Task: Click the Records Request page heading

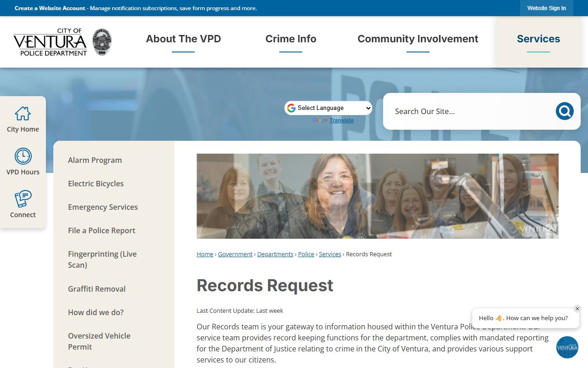Action: [265, 285]
